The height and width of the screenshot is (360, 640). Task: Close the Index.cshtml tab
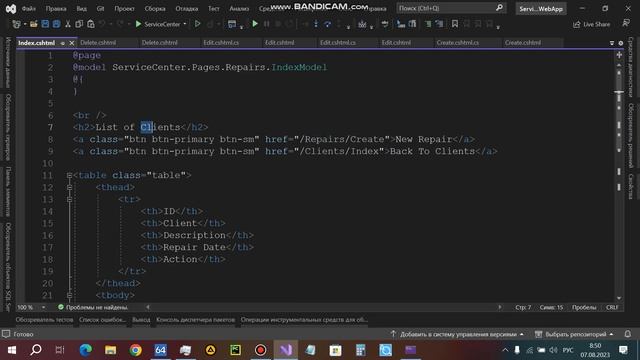tap(72, 43)
